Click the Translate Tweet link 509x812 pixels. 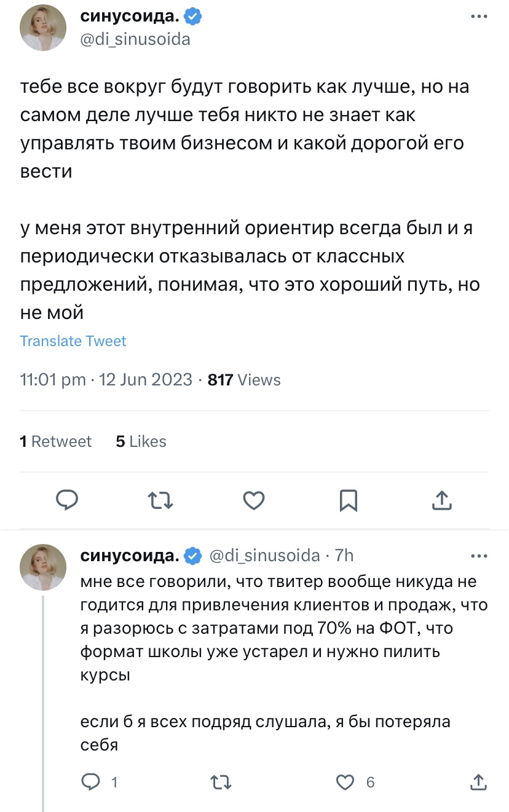coord(73,341)
